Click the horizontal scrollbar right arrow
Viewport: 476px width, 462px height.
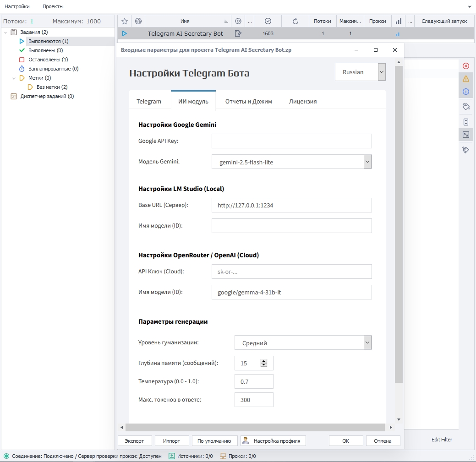[391, 427]
